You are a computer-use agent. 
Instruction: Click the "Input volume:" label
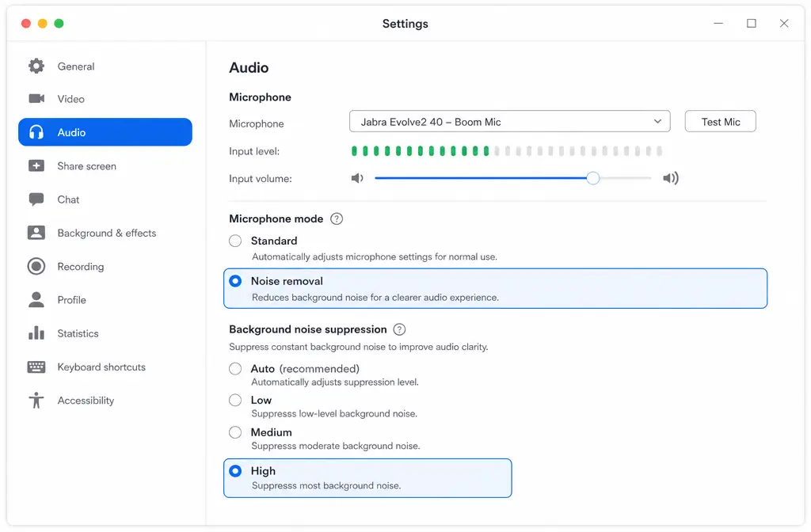pyautogui.click(x=261, y=179)
